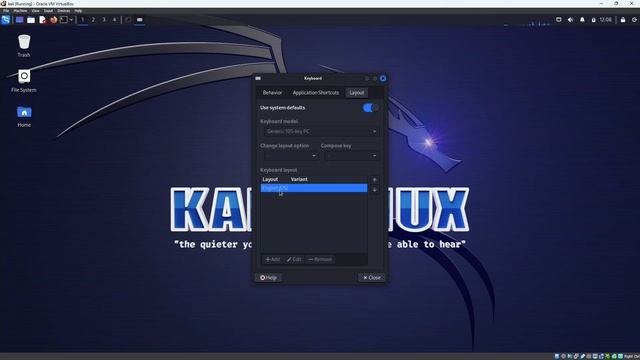The height and width of the screenshot is (360, 640).
Task: Click the logout/session icon in panel
Action: [x=634, y=20]
